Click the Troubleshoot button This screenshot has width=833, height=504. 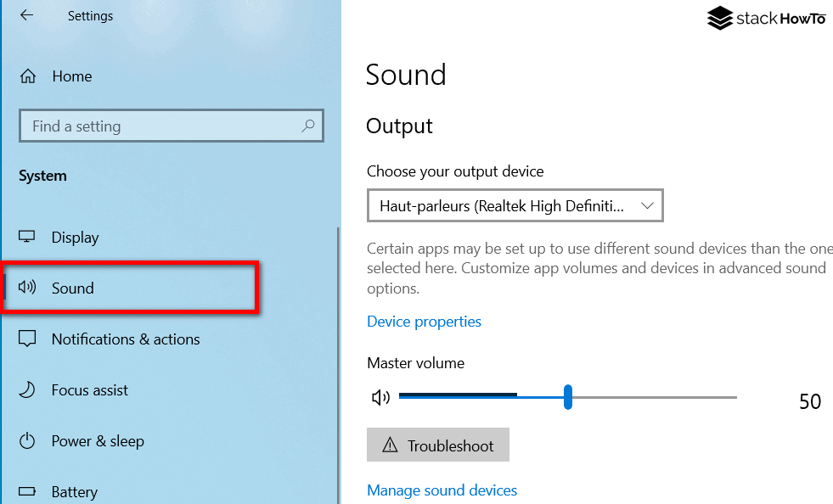pos(437,445)
